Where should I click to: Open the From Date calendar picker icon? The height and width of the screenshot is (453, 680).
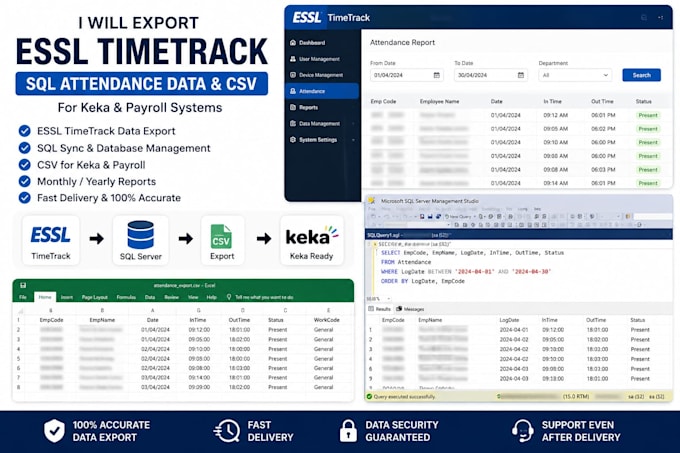click(436, 75)
